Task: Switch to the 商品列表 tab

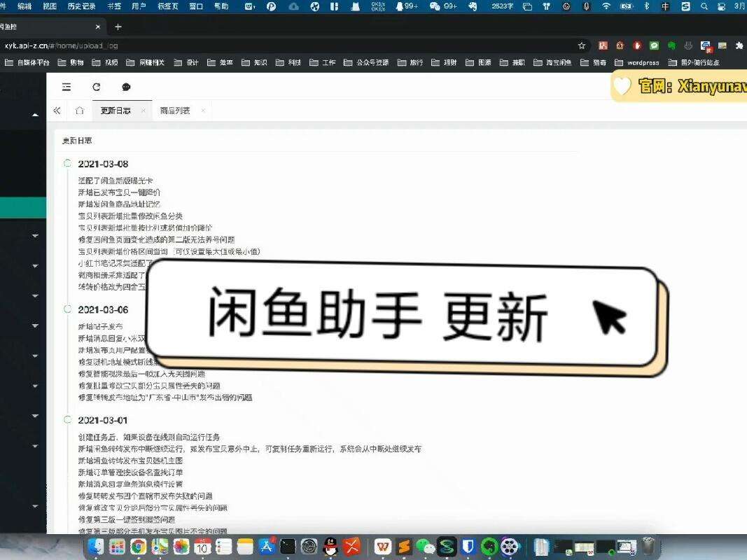Action: [175, 111]
